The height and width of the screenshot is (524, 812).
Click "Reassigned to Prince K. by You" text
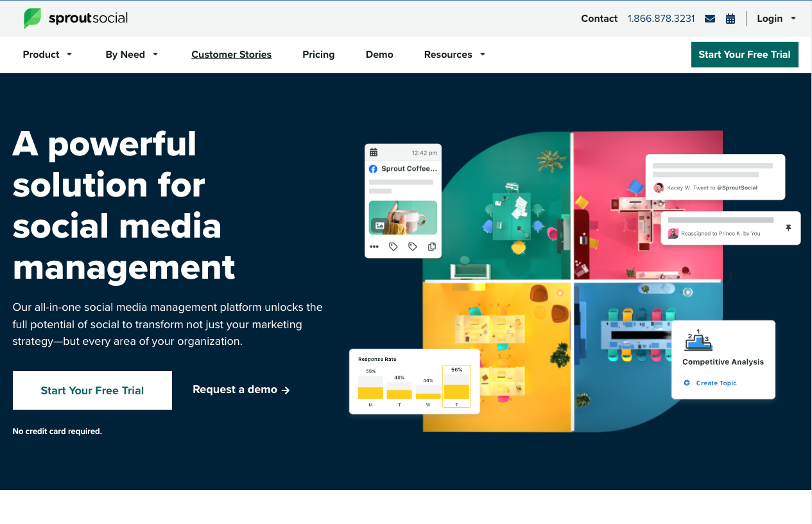(x=721, y=234)
